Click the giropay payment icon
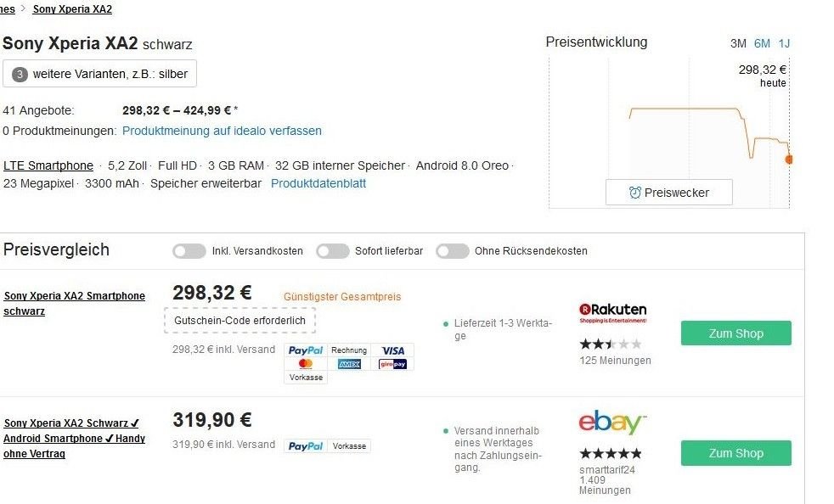The image size is (834, 504). click(392, 364)
